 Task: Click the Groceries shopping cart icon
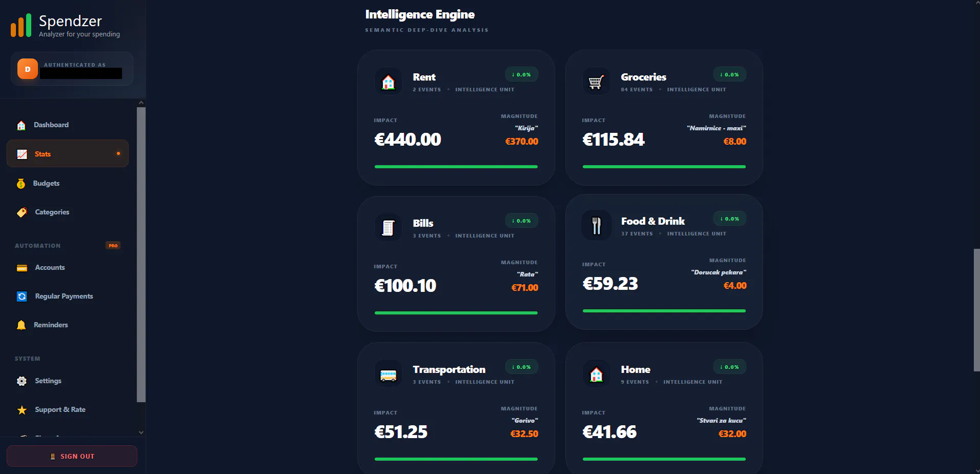click(597, 82)
